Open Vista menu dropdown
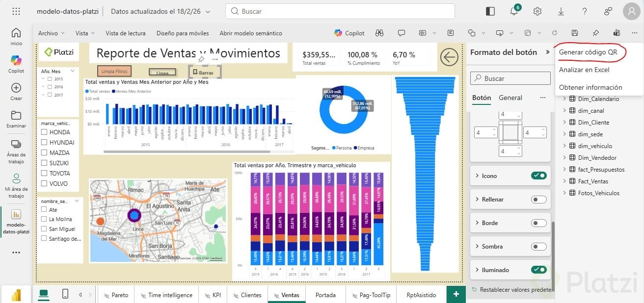 point(85,33)
